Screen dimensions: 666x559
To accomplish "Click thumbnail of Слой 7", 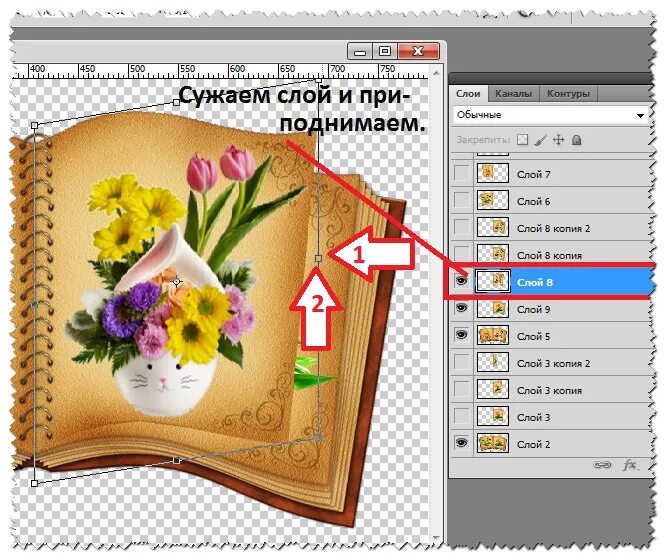I will click(493, 173).
